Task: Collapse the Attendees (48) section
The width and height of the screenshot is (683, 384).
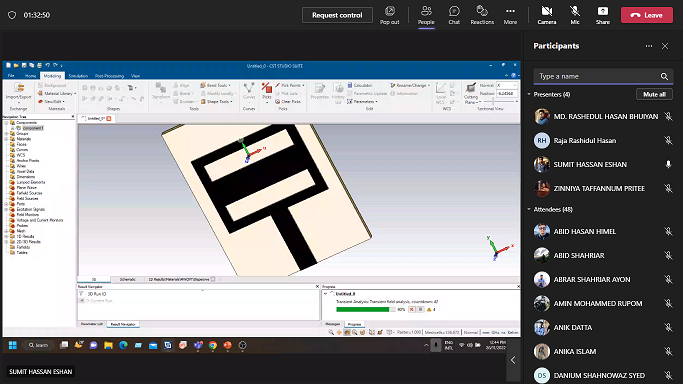Action: (529, 209)
